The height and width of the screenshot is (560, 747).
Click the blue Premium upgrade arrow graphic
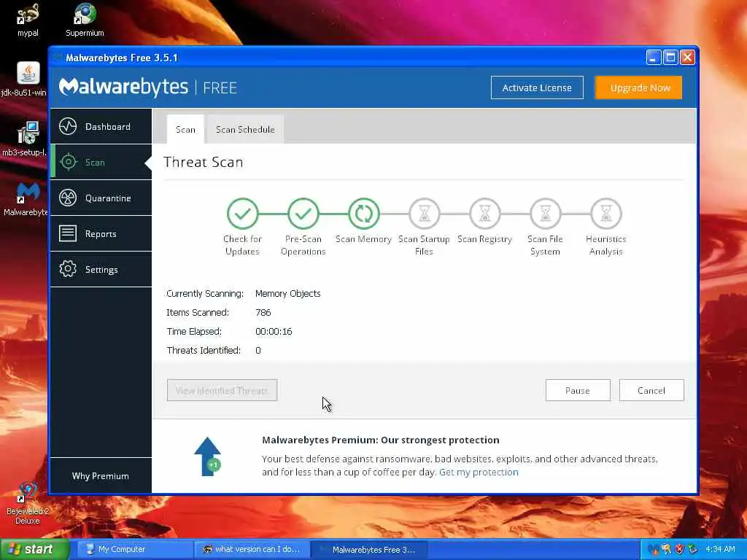tap(208, 456)
